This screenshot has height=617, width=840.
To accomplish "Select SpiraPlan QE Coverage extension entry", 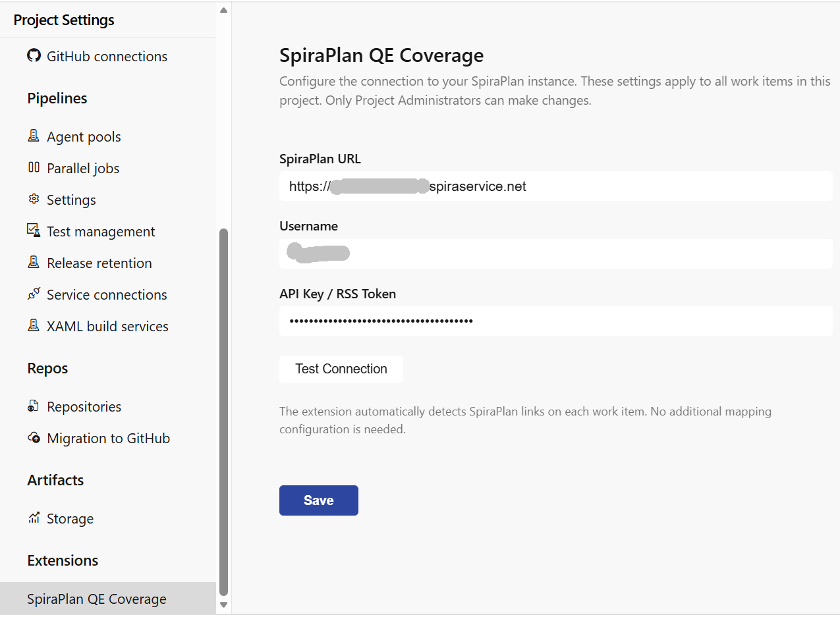I will 108,599.
